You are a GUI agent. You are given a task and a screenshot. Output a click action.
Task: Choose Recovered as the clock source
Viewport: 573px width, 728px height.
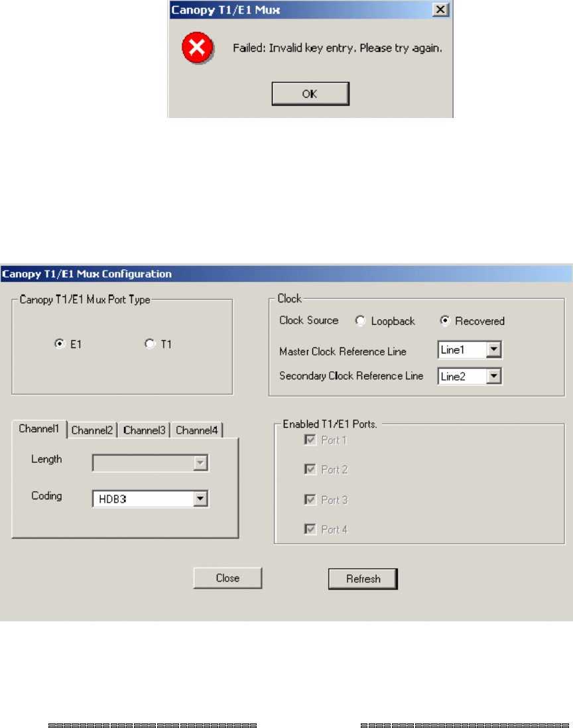point(445,320)
